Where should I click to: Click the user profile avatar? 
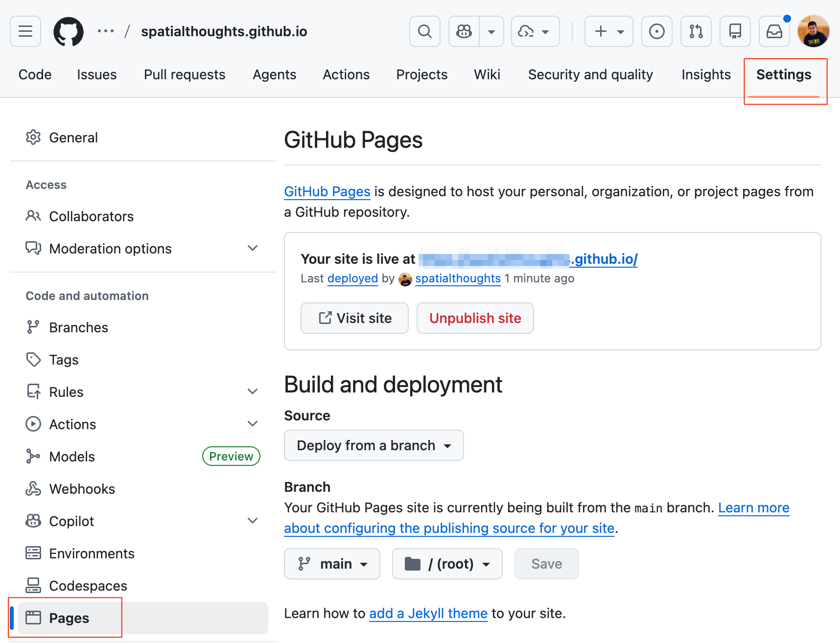[x=813, y=31]
